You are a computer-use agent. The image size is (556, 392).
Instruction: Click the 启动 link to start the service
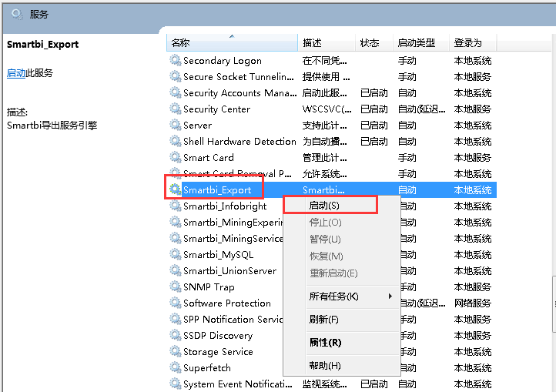point(16,73)
